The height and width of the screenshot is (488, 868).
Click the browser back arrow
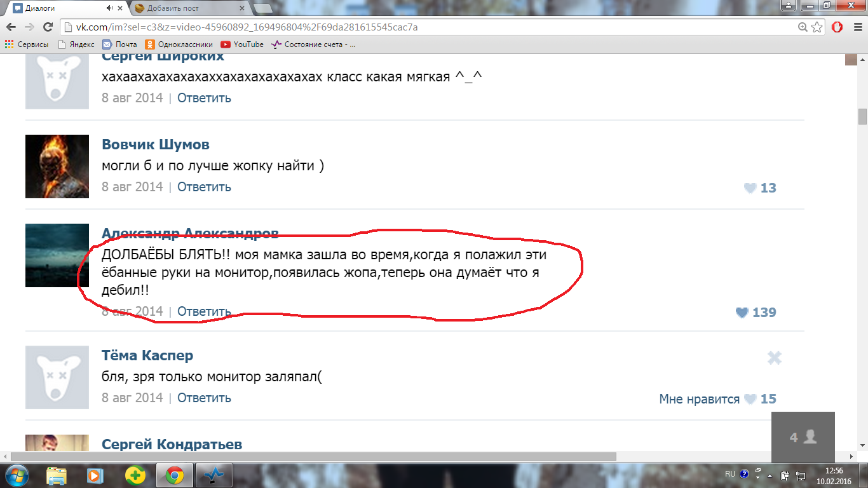(x=11, y=27)
